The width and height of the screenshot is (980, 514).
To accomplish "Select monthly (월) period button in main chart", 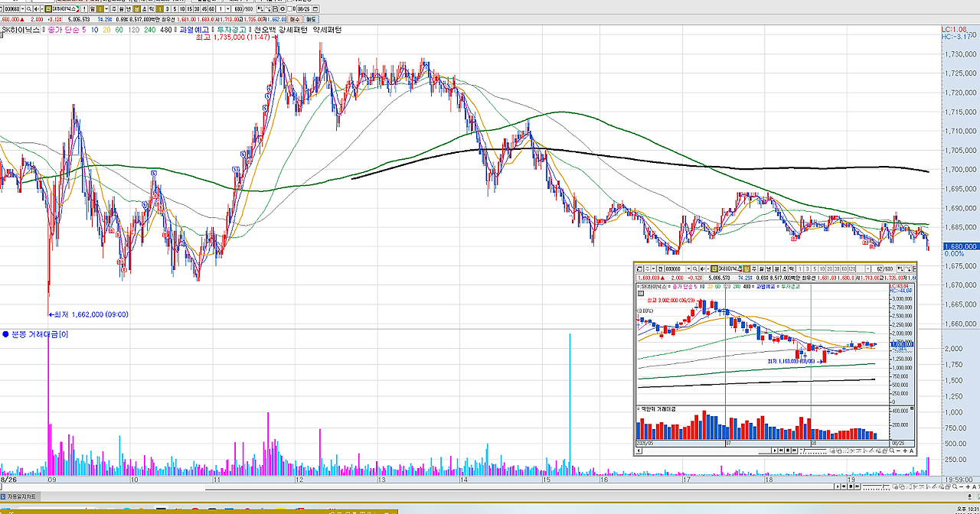I will click(x=121, y=9).
